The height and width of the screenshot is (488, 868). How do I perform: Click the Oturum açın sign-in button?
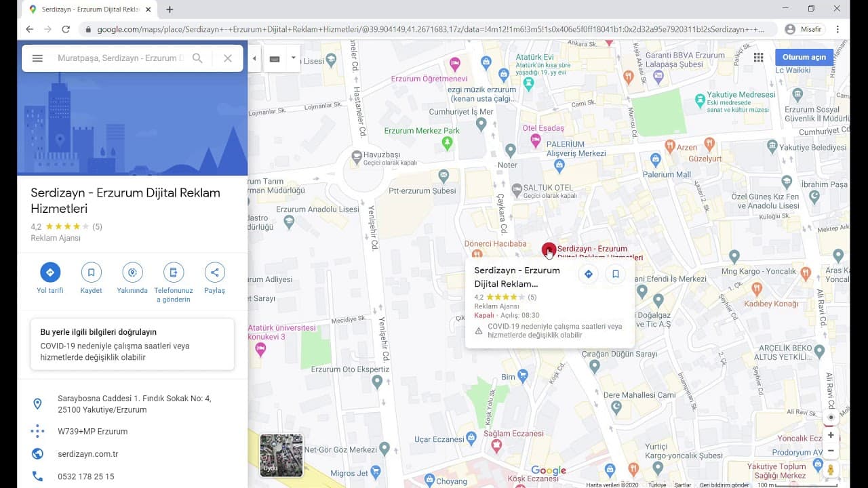tap(804, 57)
